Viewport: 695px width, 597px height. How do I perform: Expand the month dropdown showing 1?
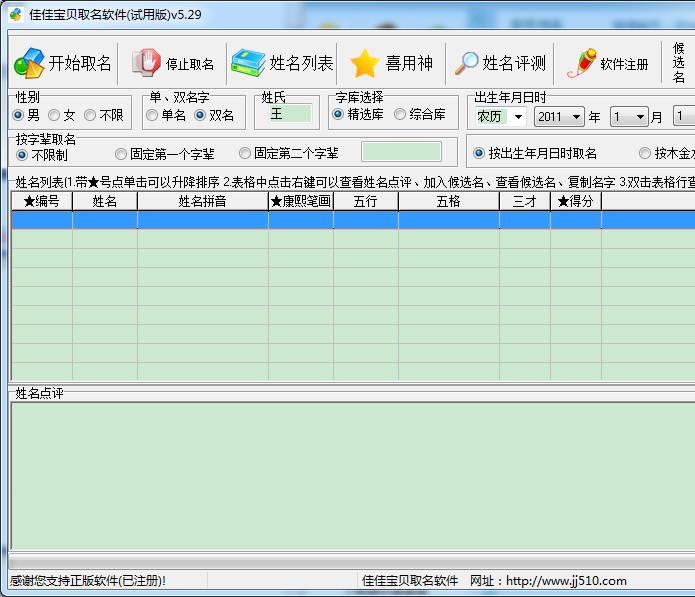[640, 117]
